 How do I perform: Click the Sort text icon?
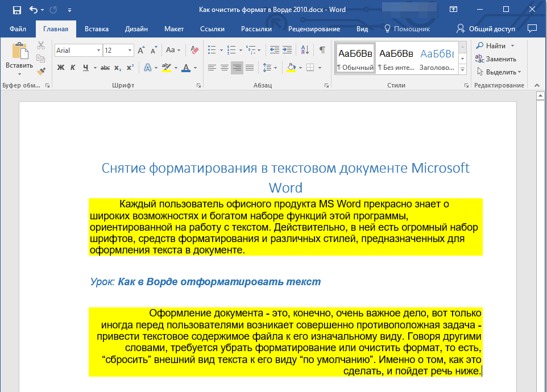point(305,50)
